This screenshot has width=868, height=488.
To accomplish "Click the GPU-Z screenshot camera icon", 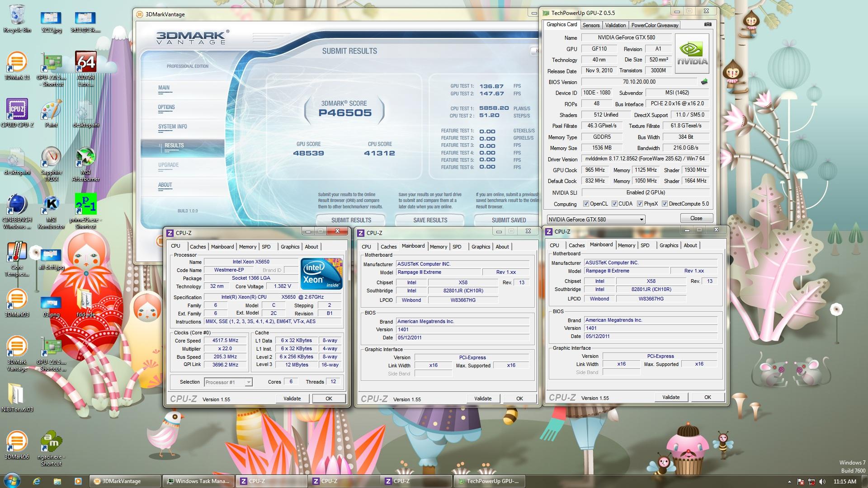I will 708,24.
